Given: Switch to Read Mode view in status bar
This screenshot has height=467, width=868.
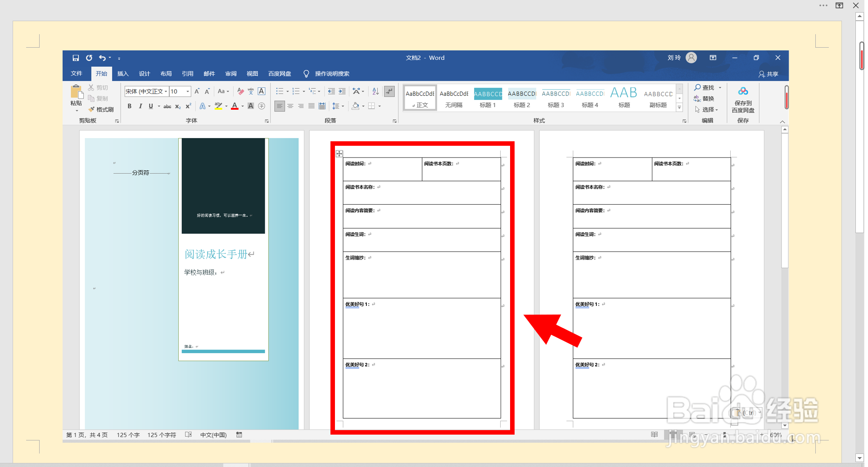Looking at the screenshot, I should 654,435.
